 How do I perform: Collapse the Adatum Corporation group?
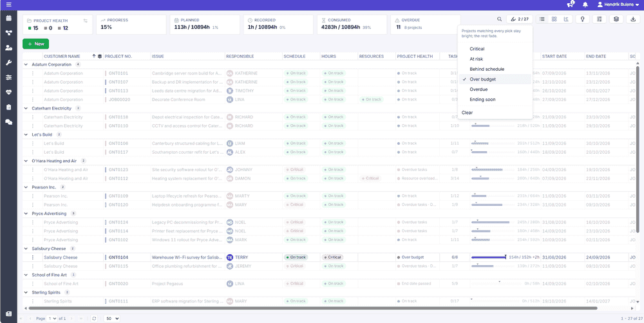click(26, 64)
